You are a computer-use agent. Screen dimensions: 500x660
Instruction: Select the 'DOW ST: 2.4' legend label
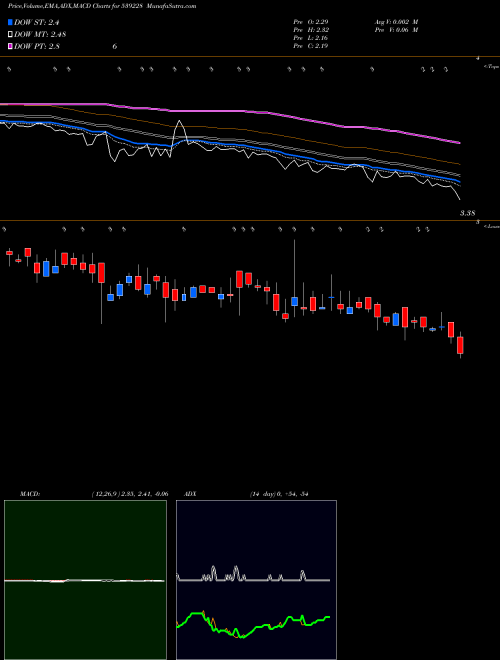(36, 23)
